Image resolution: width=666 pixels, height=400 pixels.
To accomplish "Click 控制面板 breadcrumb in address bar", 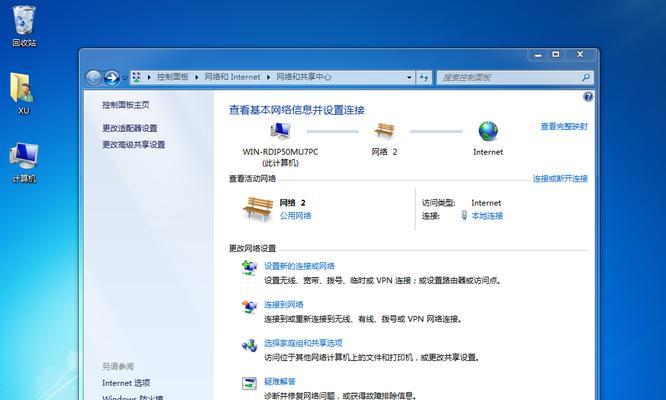I will click(173, 77).
